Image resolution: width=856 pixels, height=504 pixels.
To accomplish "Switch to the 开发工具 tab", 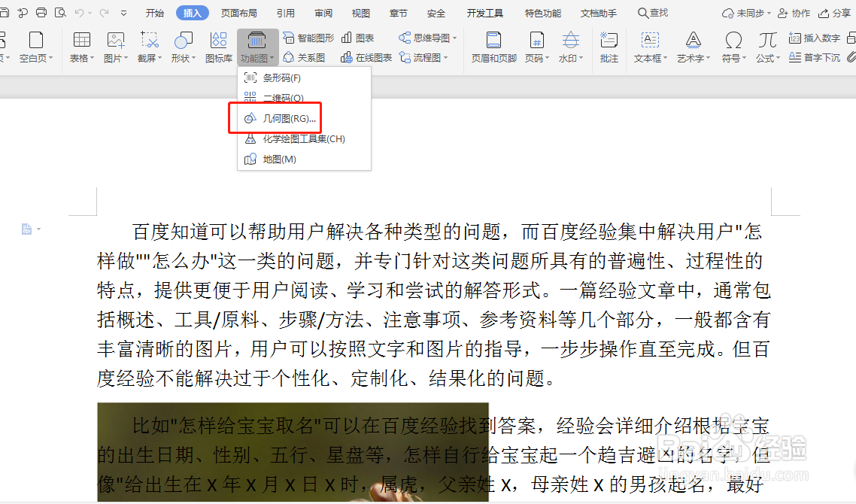I will pyautogui.click(x=484, y=13).
